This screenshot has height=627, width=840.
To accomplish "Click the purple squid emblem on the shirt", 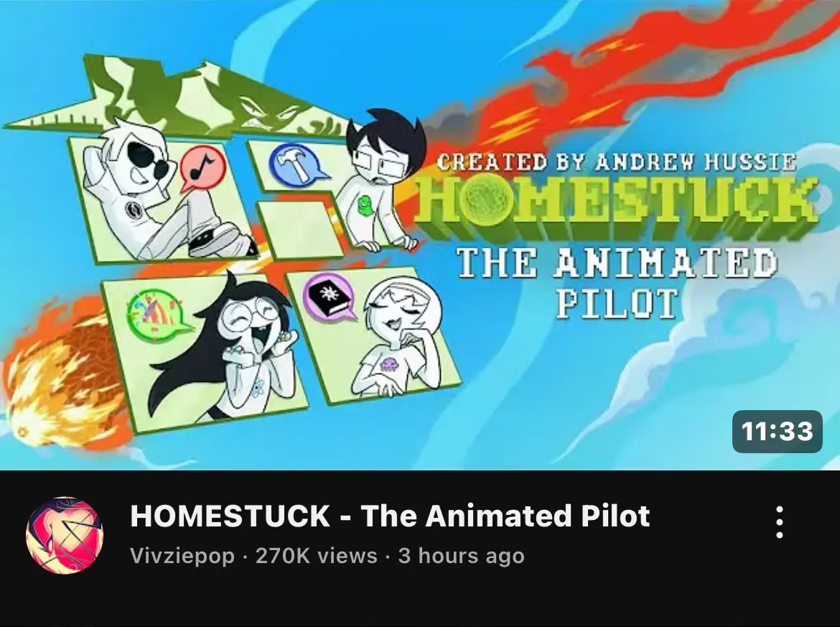I will [388, 365].
